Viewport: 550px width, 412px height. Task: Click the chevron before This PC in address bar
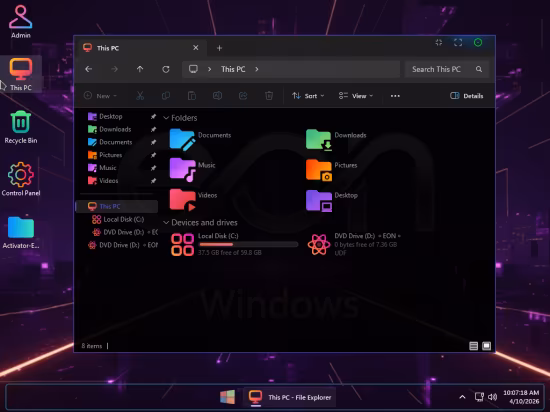click(209, 69)
